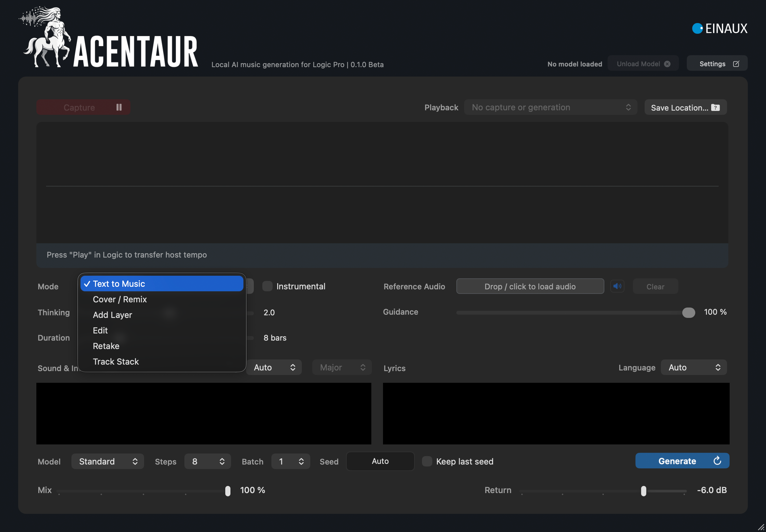Enable Keep last seed checkbox
This screenshot has height=532, width=766.
427,461
